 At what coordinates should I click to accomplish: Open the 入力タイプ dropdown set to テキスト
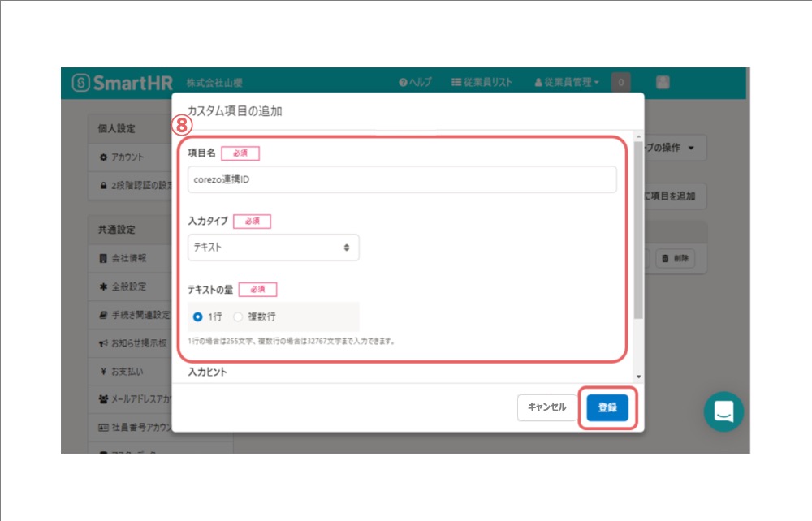[x=273, y=248]
